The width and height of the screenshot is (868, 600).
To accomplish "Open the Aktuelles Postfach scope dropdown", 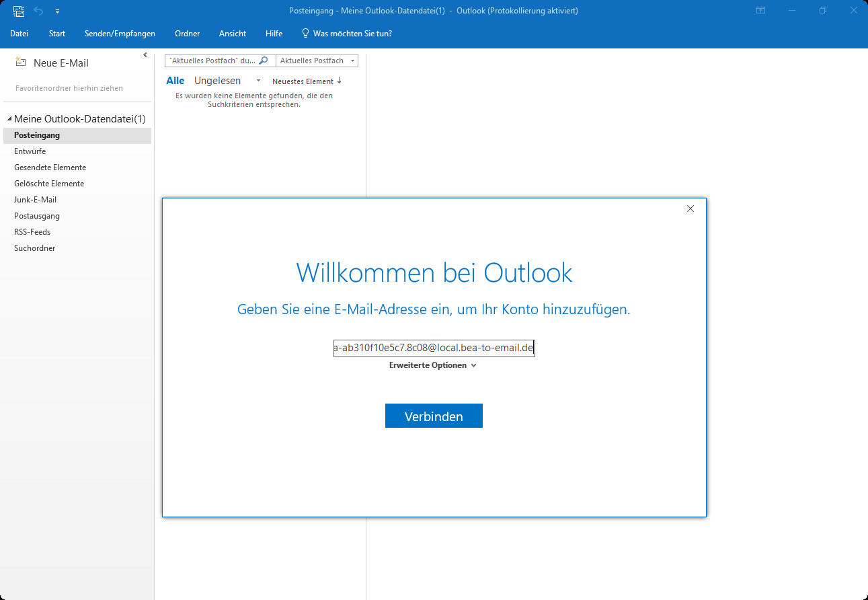I will [317, 61].
